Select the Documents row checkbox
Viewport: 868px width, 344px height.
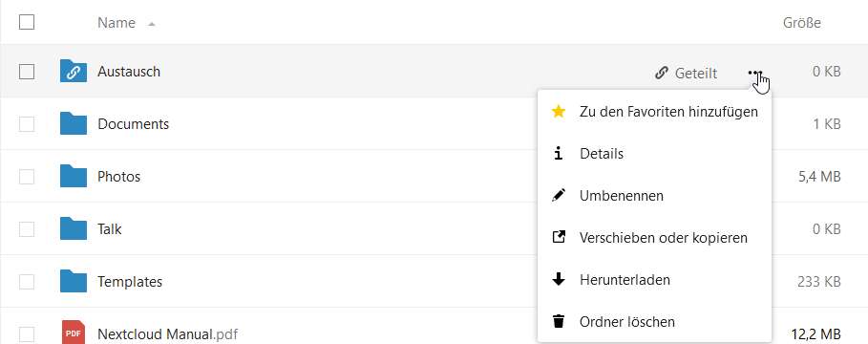[27, 124]
